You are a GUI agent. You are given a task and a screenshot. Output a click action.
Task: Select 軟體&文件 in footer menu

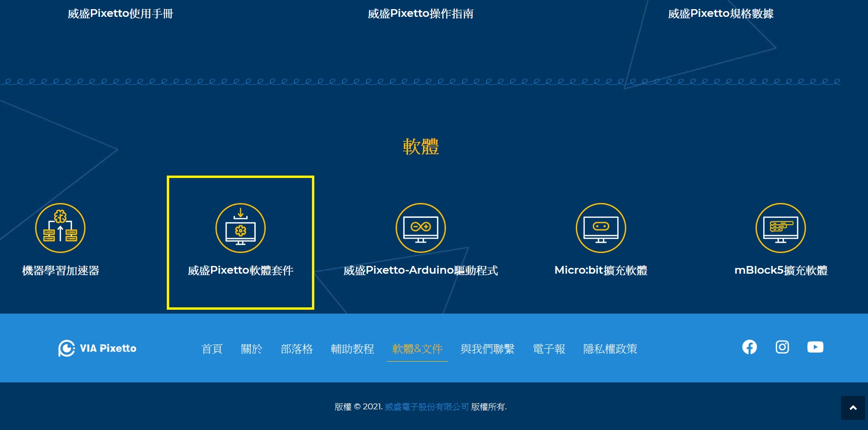[x=417, y=349]
